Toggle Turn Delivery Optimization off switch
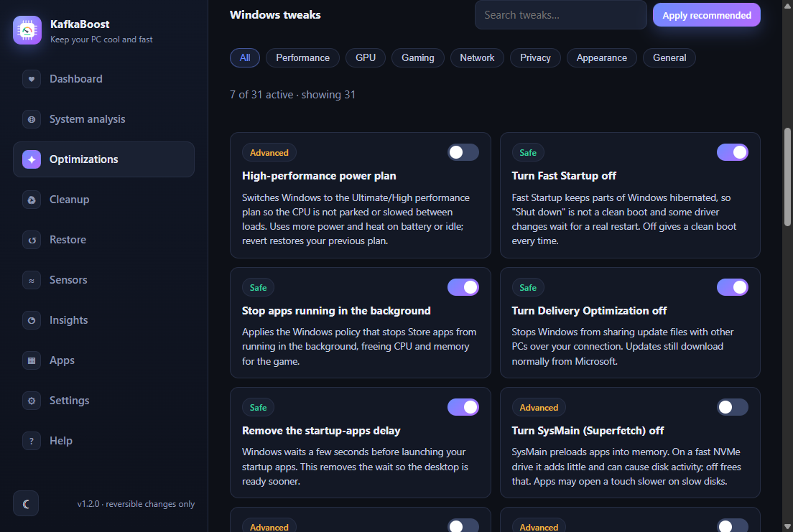Viewport: 793px width, 532px height. click(x=733, y=287)
